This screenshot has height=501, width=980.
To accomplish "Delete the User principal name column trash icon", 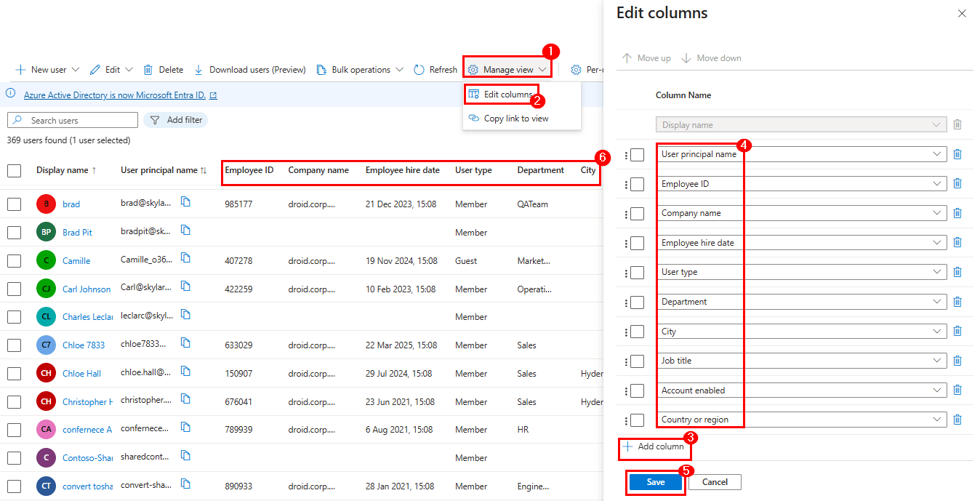I will tap(957, 154).
